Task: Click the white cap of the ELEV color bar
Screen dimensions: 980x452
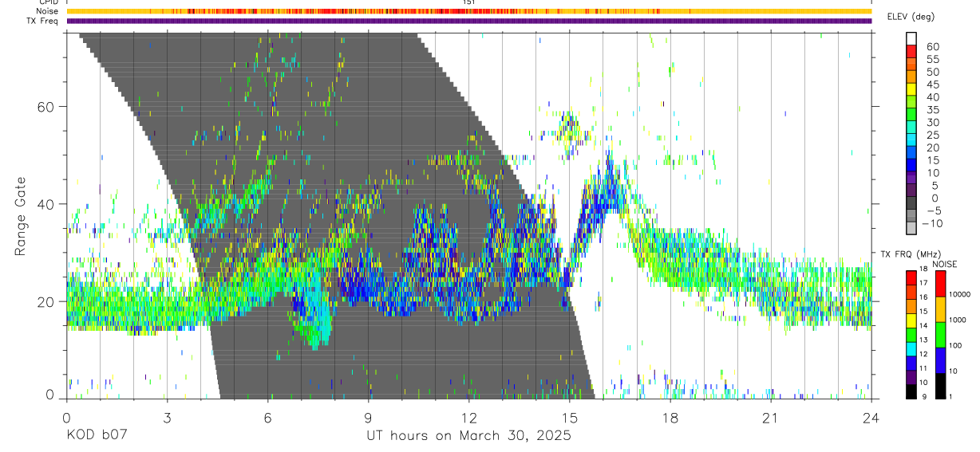Action: coord(911,38)
